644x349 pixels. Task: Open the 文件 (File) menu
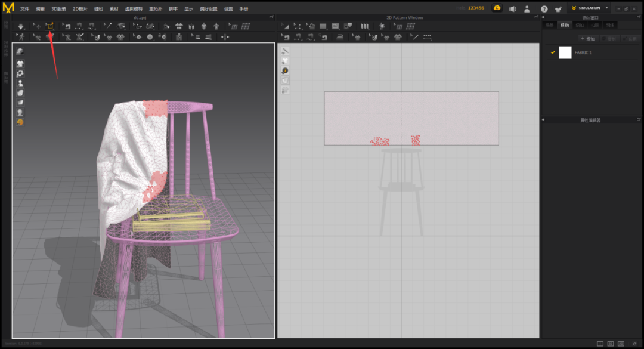pyautogui.click(x=24, y=9)
